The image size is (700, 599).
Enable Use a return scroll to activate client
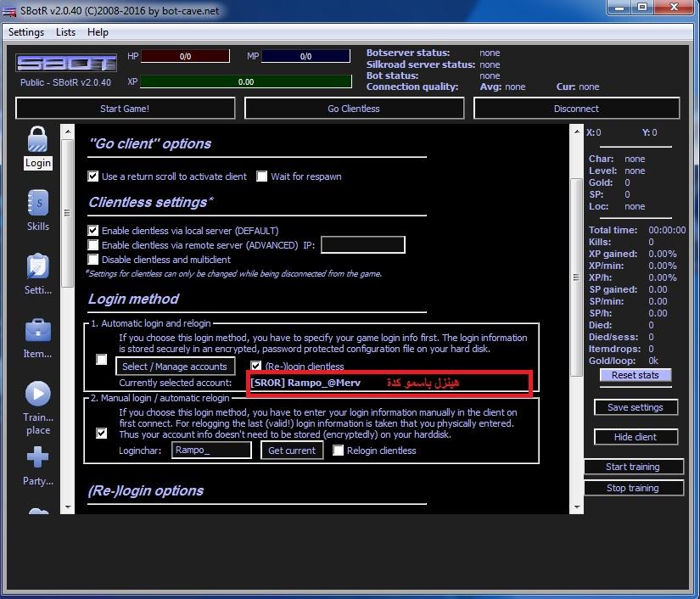click(92, 176)
